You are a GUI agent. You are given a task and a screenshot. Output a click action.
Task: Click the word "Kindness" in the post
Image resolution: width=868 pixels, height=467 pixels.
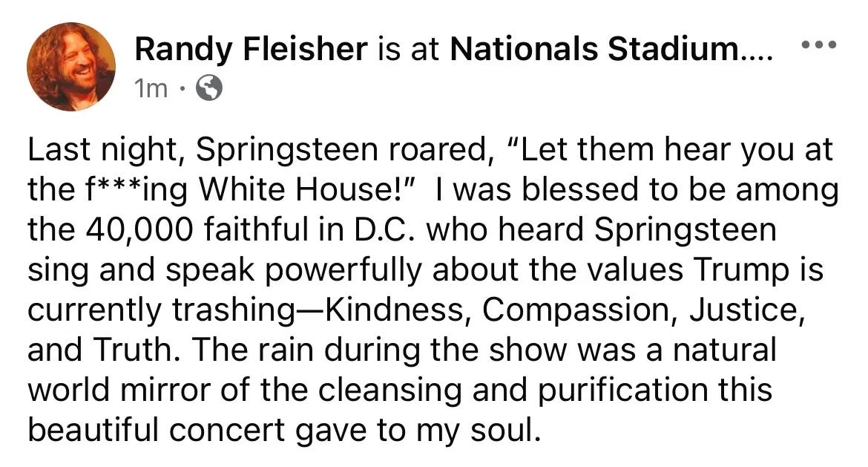[394, 310]
